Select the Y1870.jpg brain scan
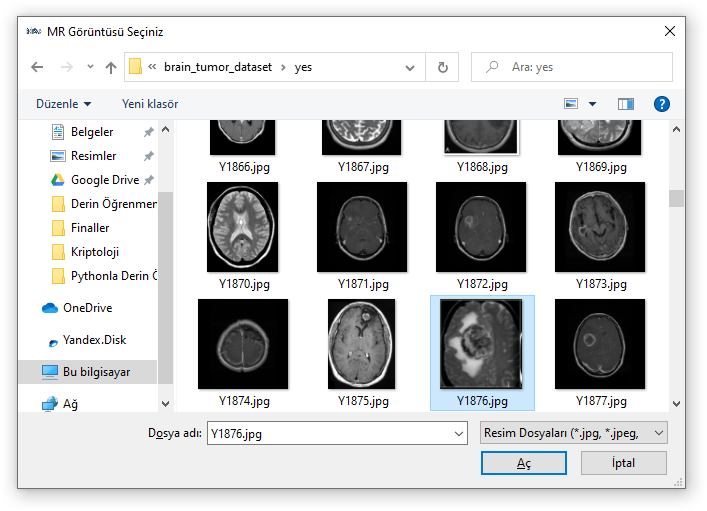 (x=243, y=227)
